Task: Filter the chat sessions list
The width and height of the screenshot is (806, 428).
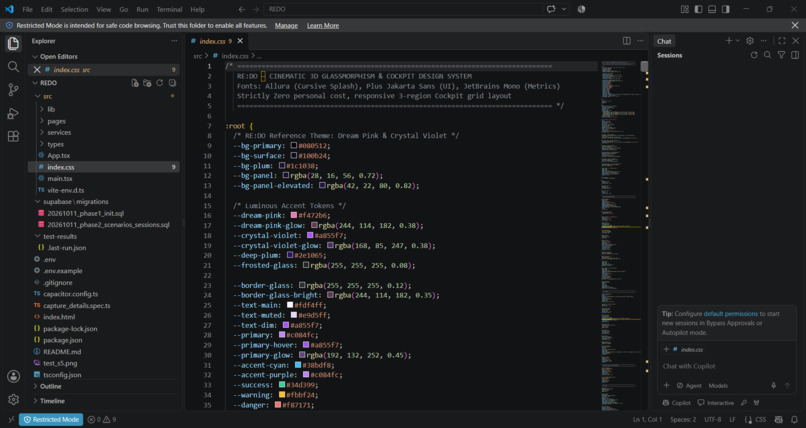Action: click(781, 55)
